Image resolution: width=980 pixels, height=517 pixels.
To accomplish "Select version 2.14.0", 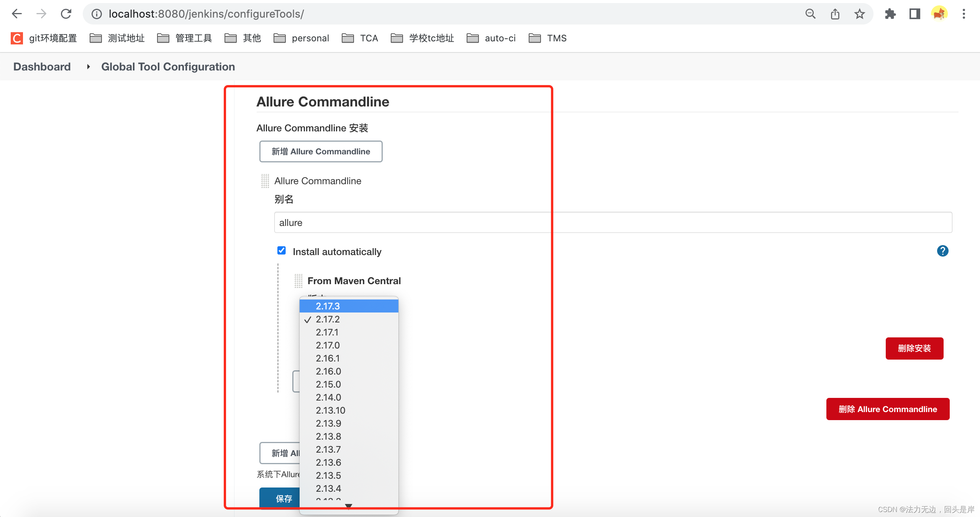I will pyautogui.click(x=349, y=397).
